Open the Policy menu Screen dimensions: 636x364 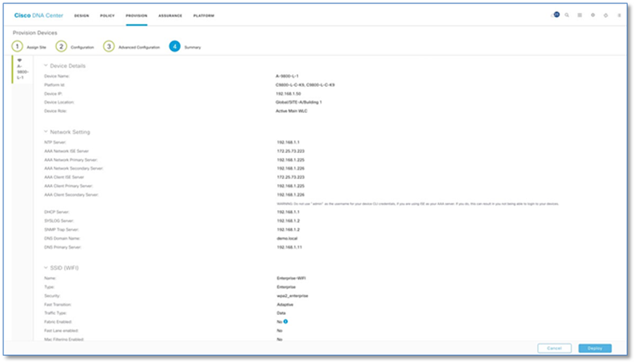[107, 16]
